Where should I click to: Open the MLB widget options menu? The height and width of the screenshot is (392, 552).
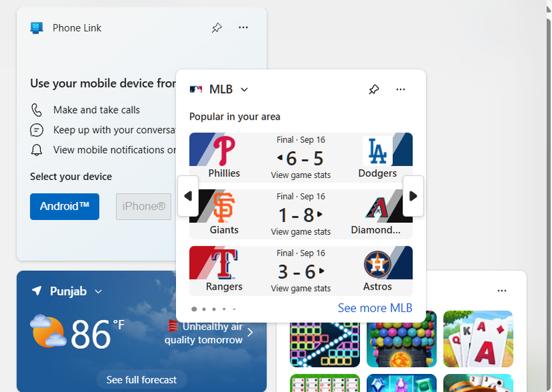pyautogui.click(x=400, y=89)
